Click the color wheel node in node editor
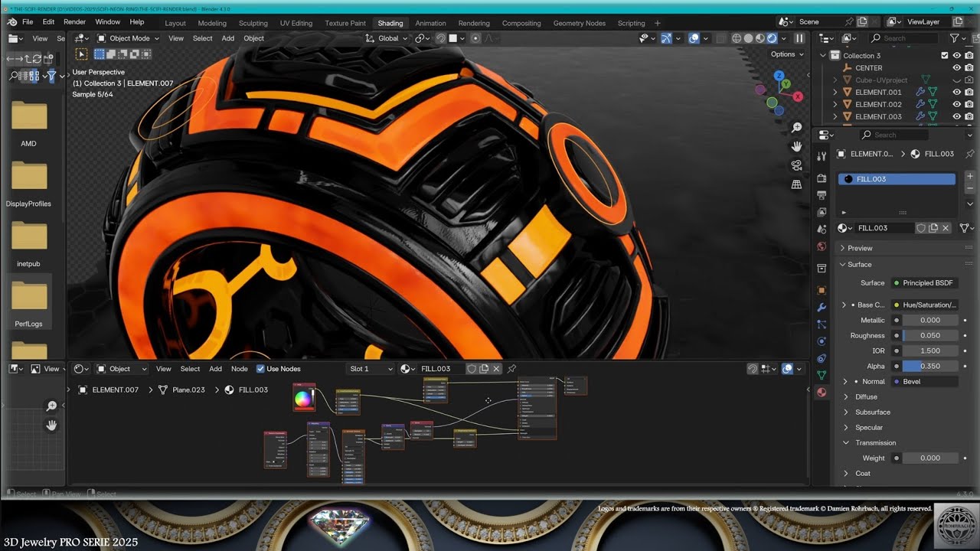Image resolution: width=980 pixels, height=551 pixels. 304,398
